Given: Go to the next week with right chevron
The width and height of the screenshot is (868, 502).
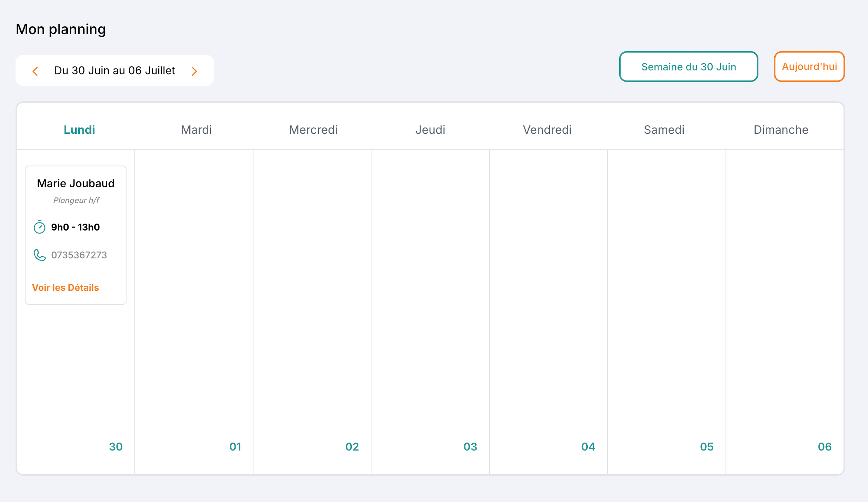Looking at the screenshot, I should tap(194, 71).
